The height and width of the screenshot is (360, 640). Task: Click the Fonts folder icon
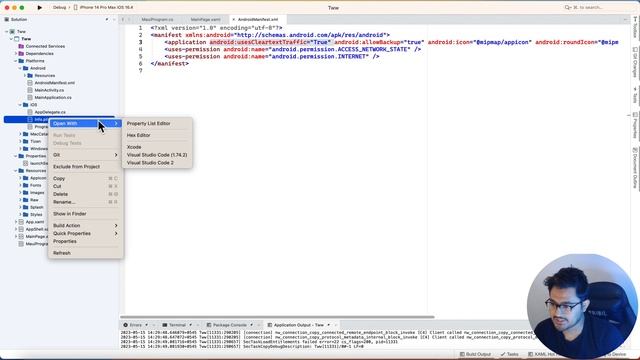click(26, 185)
